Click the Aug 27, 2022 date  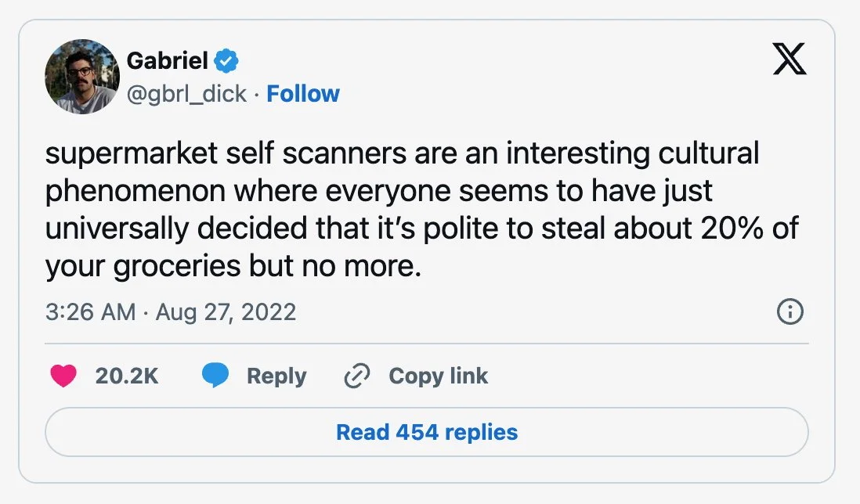pyautogui.click(x=226, y=312)
